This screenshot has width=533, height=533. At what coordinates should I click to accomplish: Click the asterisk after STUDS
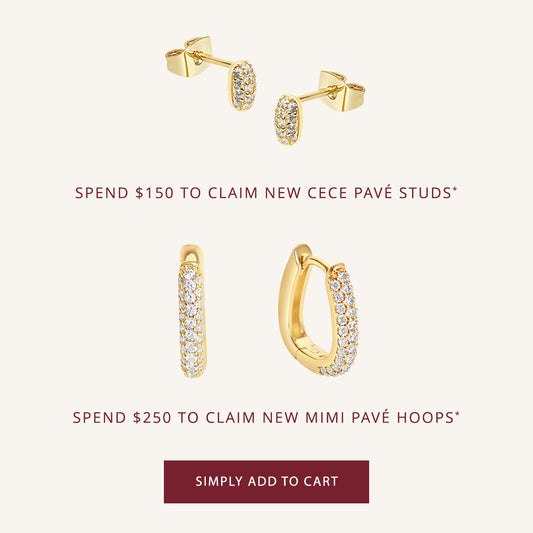click(455, 189)
